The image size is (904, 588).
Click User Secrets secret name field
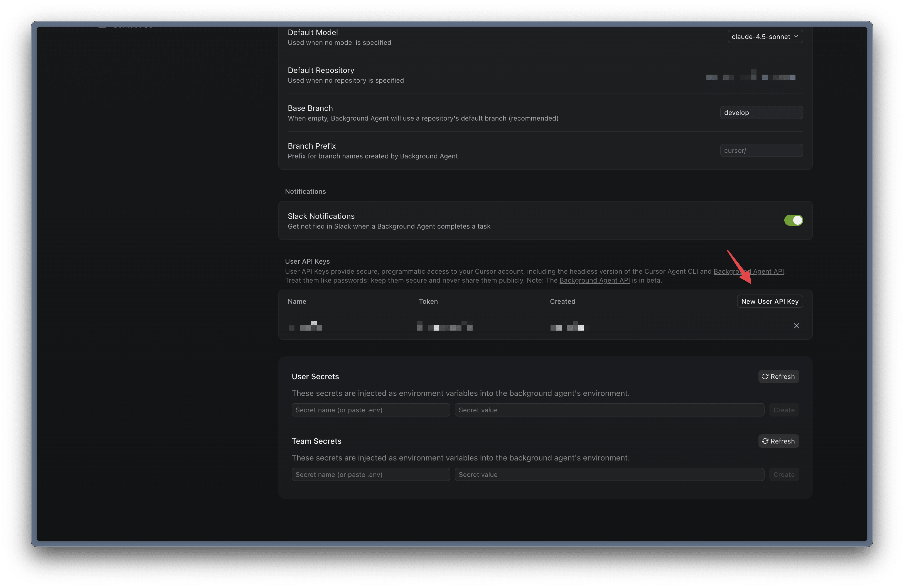370,410
